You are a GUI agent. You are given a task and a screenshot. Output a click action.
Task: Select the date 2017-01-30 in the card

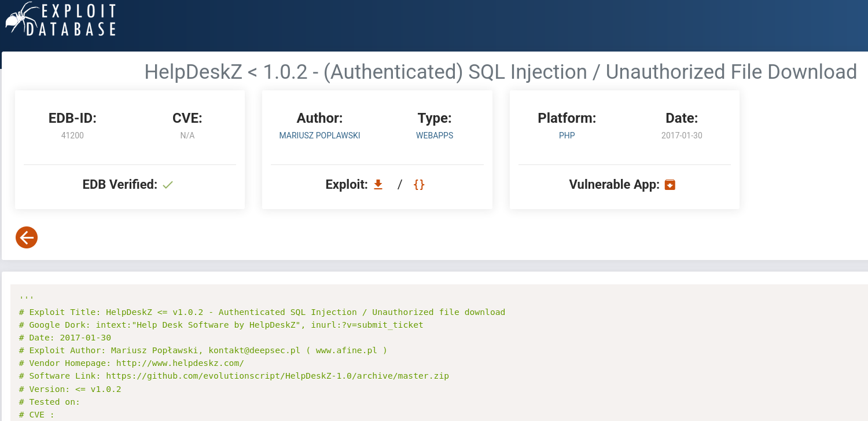click(x=682, y=136)
